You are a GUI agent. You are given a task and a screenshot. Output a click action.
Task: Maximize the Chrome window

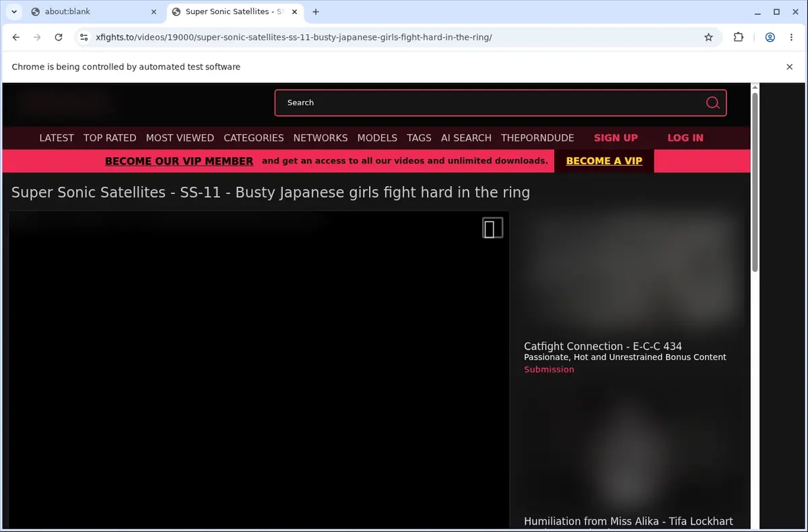pos(776,11)
